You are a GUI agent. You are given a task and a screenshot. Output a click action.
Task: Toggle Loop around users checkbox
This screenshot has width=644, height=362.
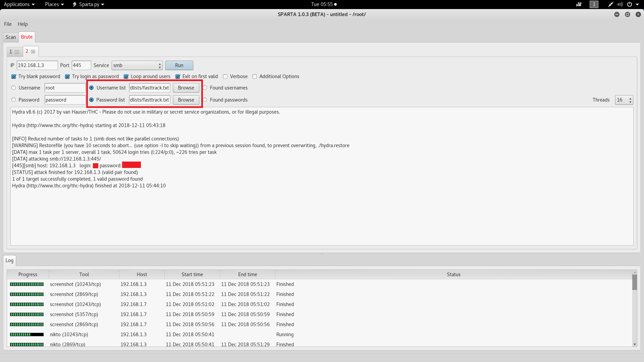[126, 77]
